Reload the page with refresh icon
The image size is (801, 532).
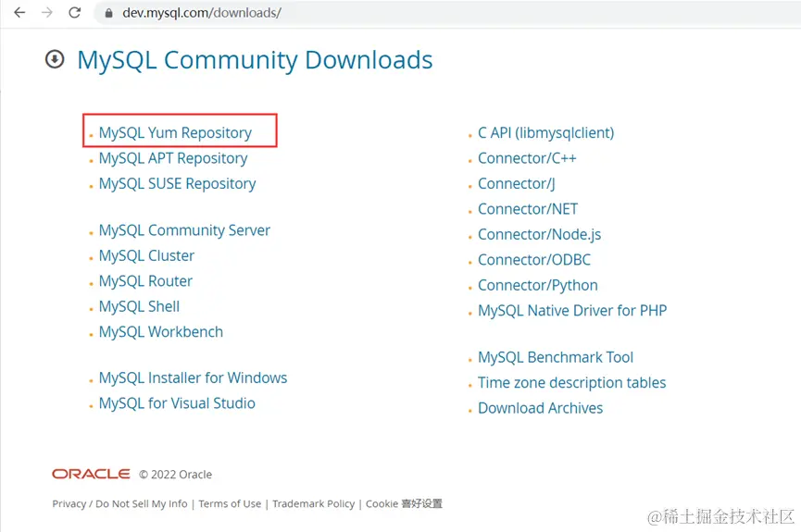[75, 13]
